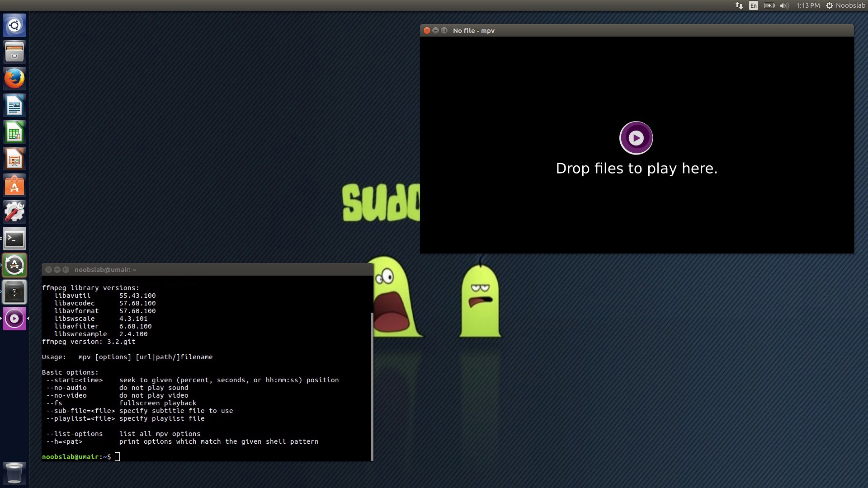Click the --h=<pat> option line

(x=182, y=441)
